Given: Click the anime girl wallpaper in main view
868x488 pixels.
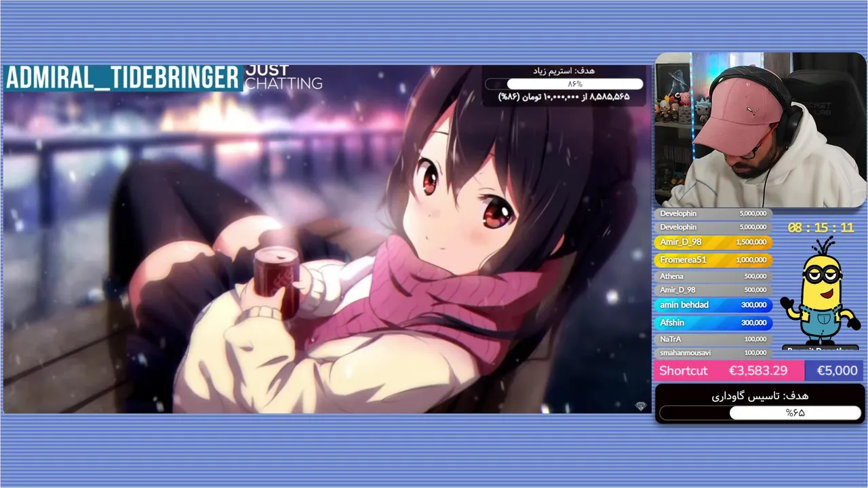Looking at the screenshot, I should (x=327, y=239).
